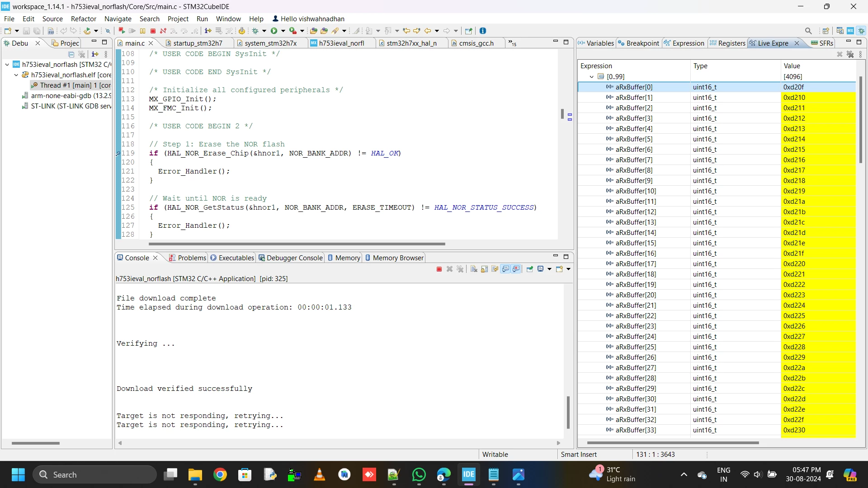Click the Search magnifier icon at top right
This screenshot has width=868, height=488.
tap(808, 31)
